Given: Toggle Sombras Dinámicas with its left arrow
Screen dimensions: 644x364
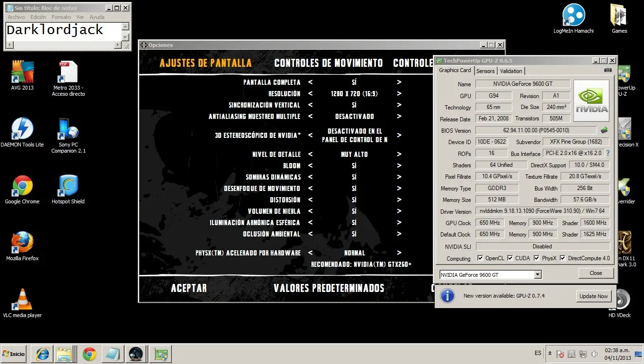Looking at the screenshot, I should [310, 177].
